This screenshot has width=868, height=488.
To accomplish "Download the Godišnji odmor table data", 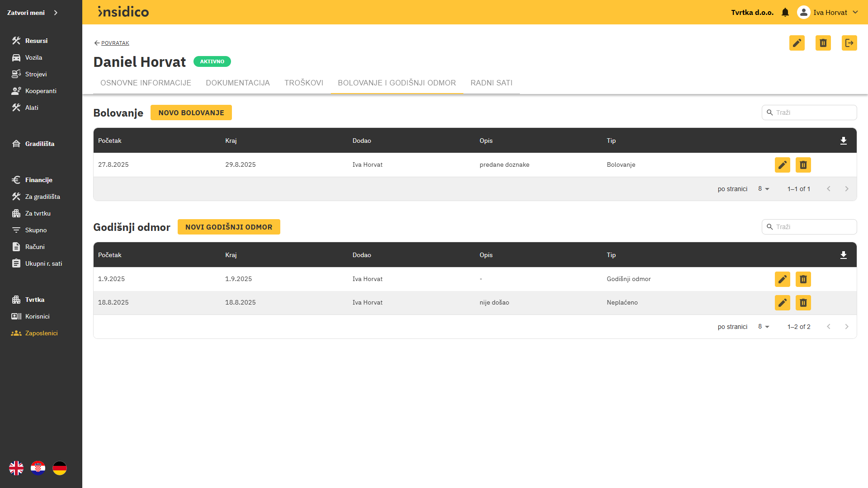I will [844, 255].
